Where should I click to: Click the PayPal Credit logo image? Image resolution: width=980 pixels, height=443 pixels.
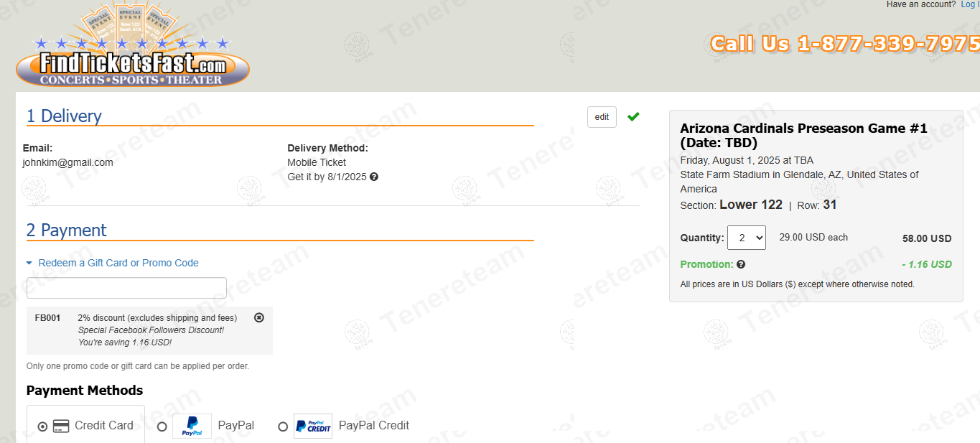coord(313,426)
